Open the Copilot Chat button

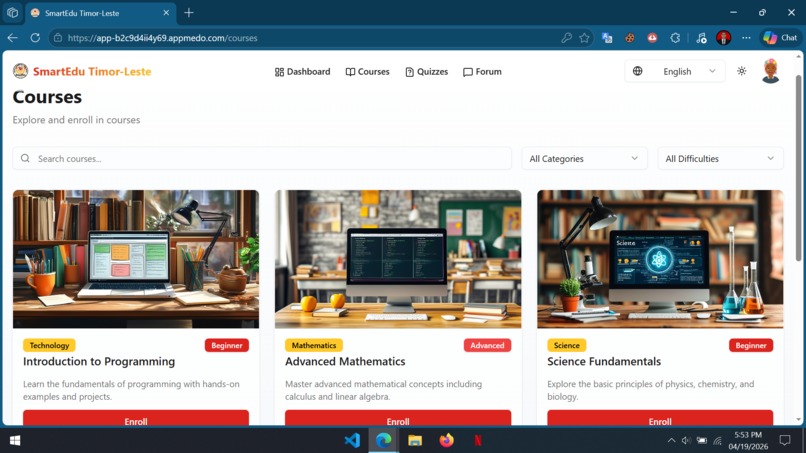pyautogui.click(x=780, y=38)
